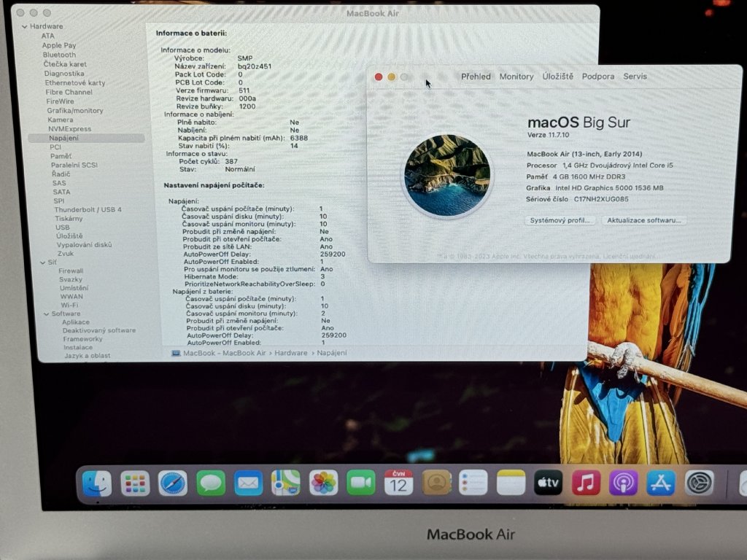Click the Systémový profil button
This screenshot has height=560, width=747.
pyautogui.click(x=560, y=220)
